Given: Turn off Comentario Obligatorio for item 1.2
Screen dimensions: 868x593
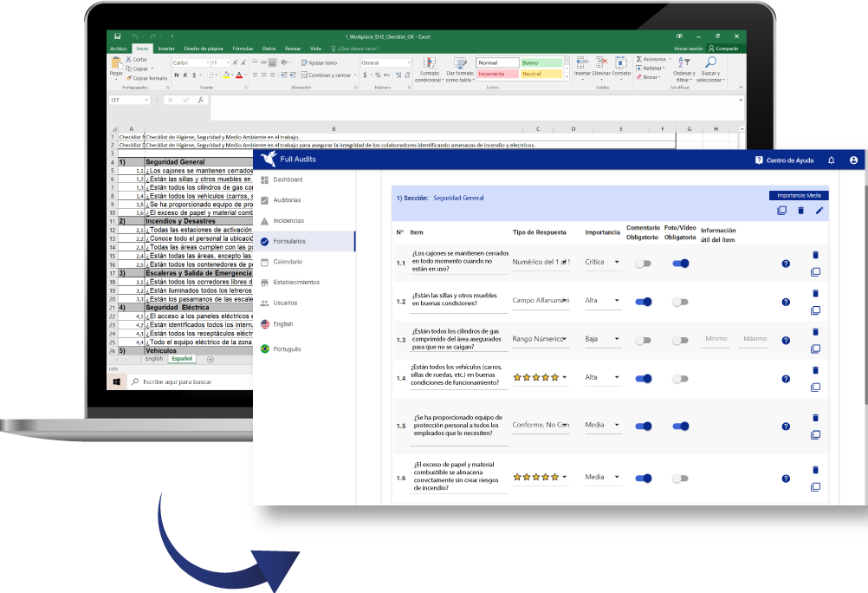Looking at the screenshot, I should click(x=644, y=302).
